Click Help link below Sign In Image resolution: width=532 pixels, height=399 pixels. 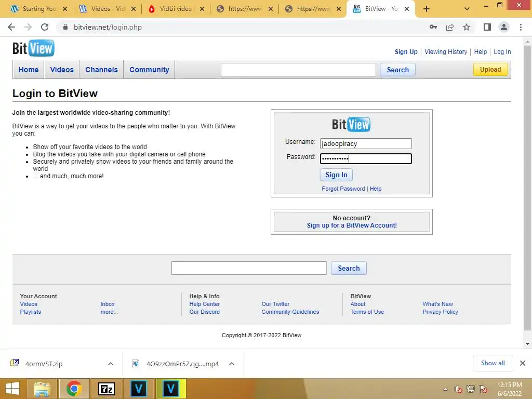[376, 189]
